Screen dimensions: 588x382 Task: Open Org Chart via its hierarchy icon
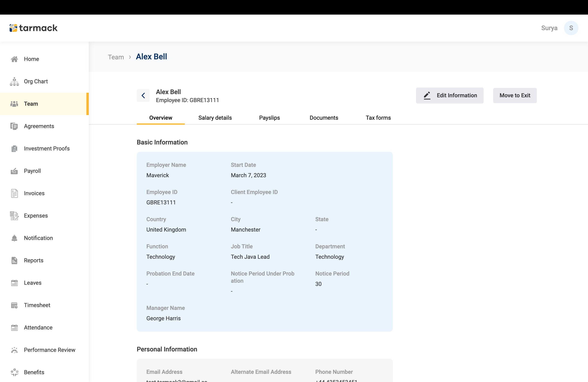(x=14, y=82)
